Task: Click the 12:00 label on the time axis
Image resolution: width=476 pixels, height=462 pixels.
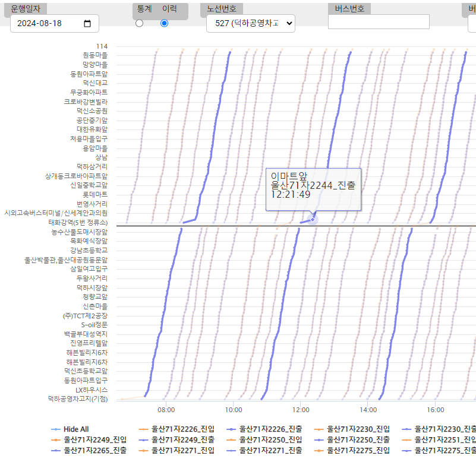Action: 301,410
